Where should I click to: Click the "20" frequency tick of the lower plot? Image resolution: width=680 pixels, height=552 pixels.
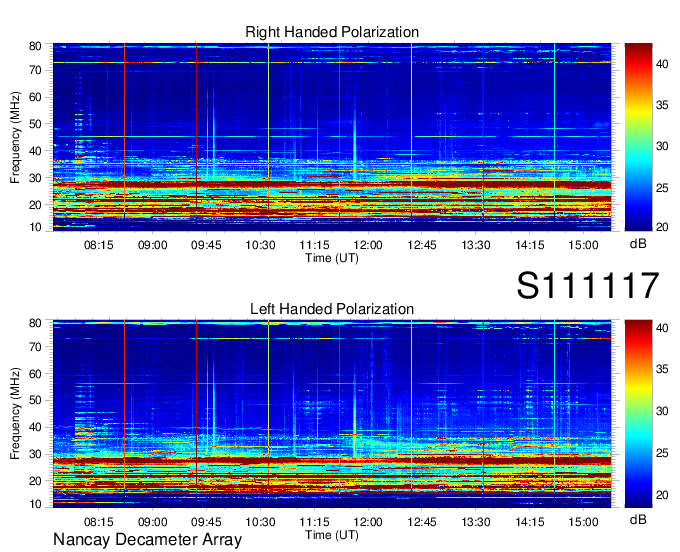(x=35, y=481)
